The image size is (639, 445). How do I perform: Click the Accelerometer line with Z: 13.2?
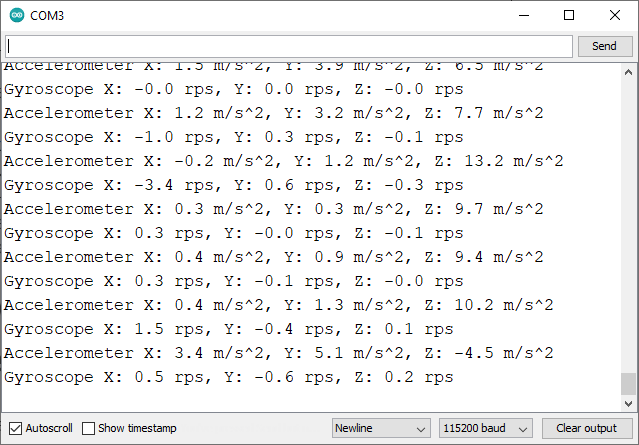point(283,161)
